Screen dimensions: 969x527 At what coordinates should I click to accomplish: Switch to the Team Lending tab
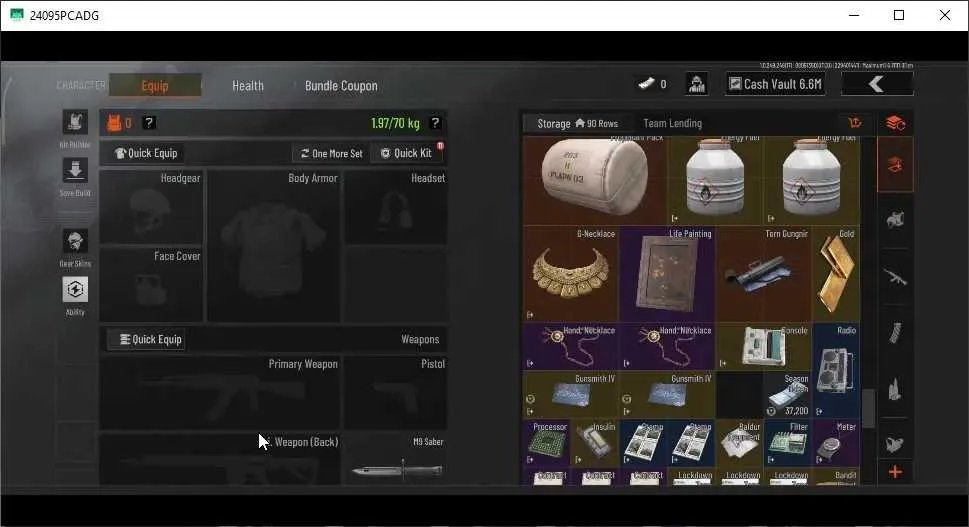[x=672, y=123]
